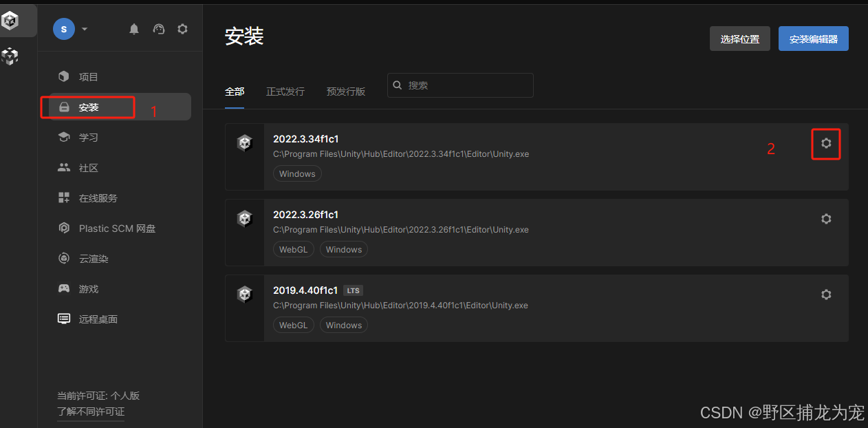Click the LTS badge next to 2019.4.40f1c1

click(353, 290)
